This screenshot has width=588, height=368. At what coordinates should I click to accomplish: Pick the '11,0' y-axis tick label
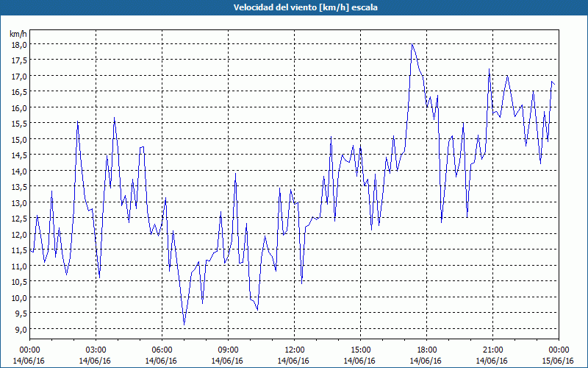[x=19, y=266]
